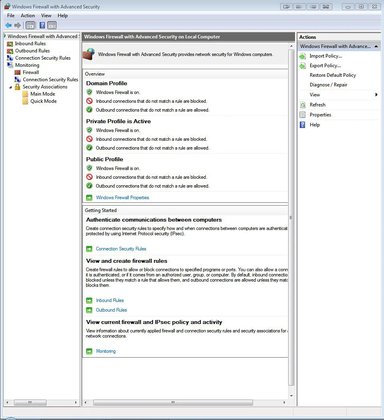
Task: Open the Help menu in the menu bar
Action: [62, 16]
